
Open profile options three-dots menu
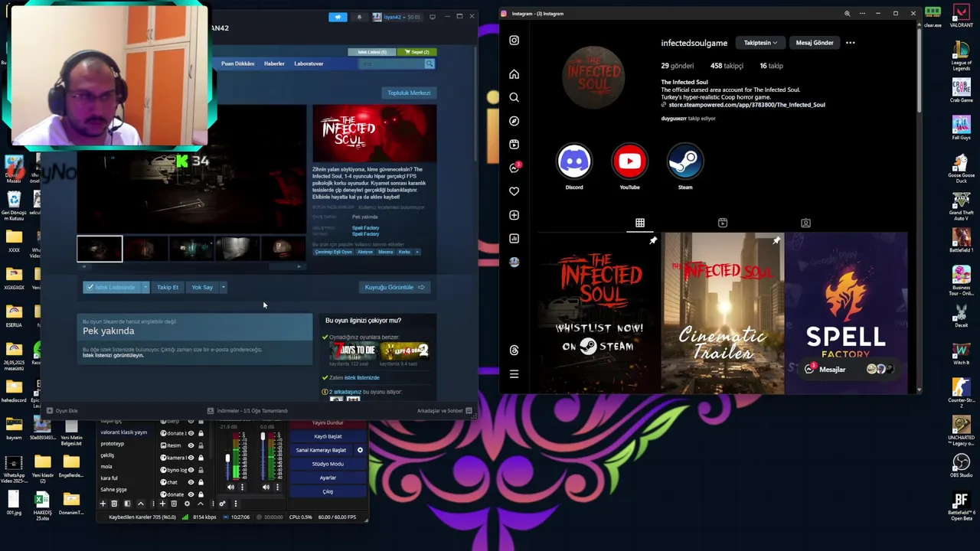click(850, 43)
